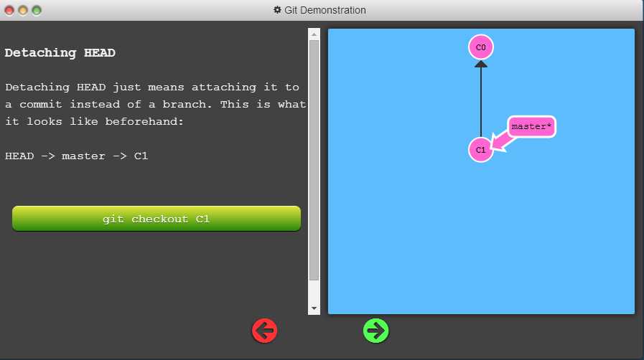Minimize the window with the yellow button
This screenshot has height=360, width=644.
[23, 10]
